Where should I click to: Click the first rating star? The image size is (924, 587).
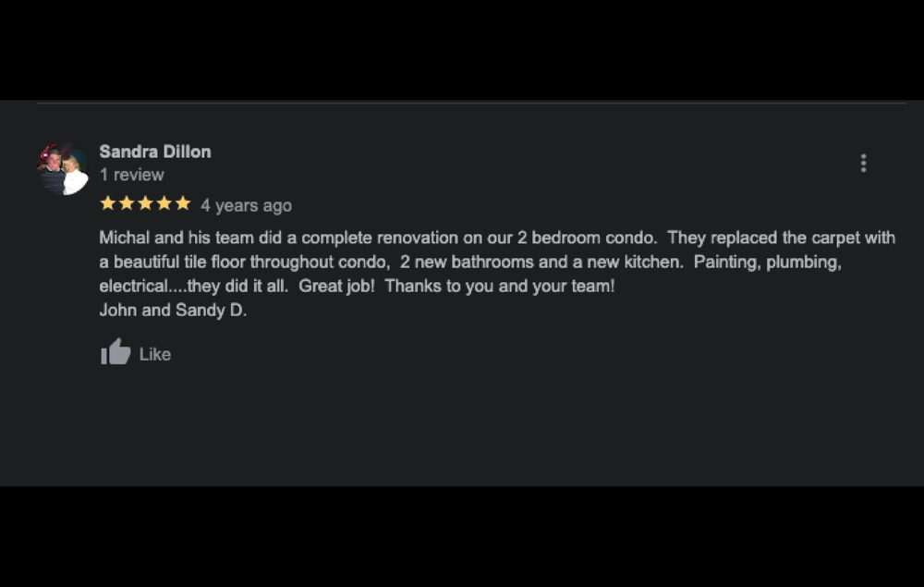tap(108, 203)
